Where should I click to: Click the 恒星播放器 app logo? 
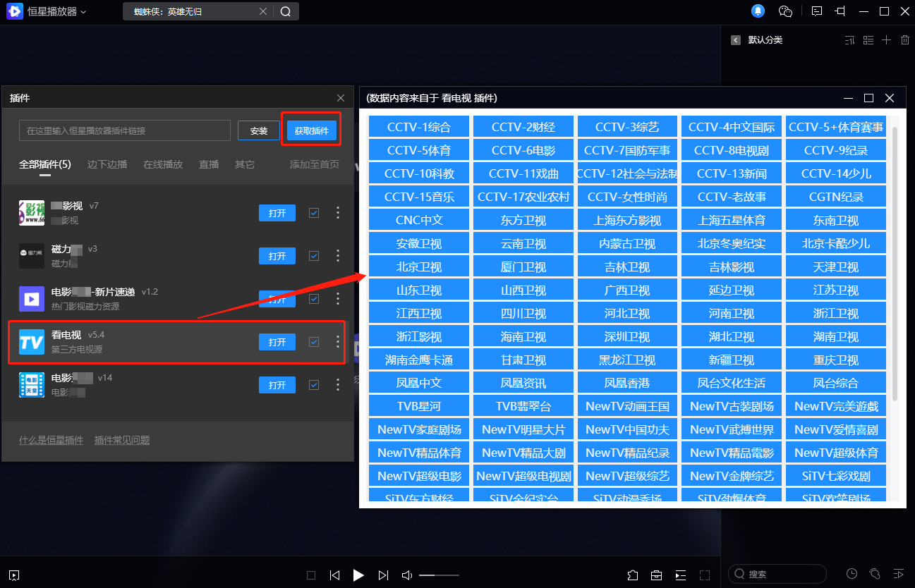coord(15,11)
